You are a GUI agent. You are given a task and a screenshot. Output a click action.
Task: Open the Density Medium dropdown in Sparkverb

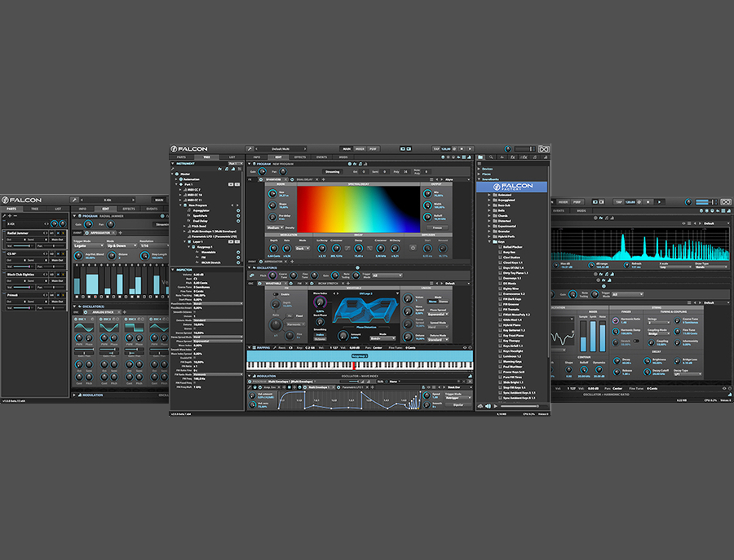click(x=274, y=227)
